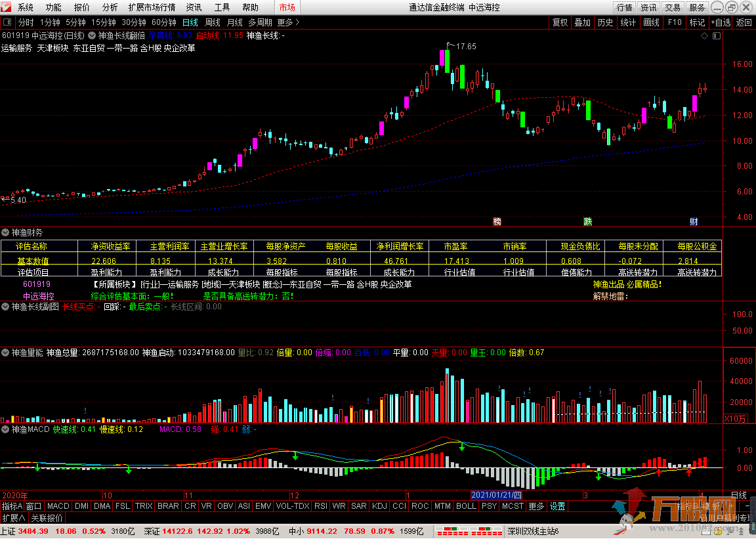Click the 财 marker icon on chart
This screenshot has width=756, height=539.
point(694,221)
